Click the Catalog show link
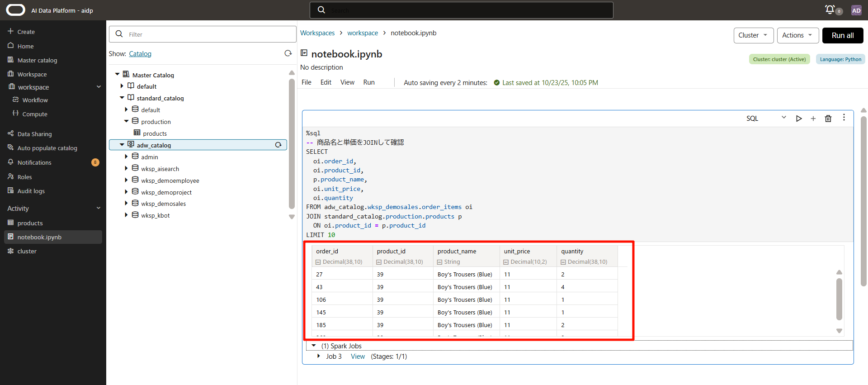The image size is (868, 385). [140, 54]
